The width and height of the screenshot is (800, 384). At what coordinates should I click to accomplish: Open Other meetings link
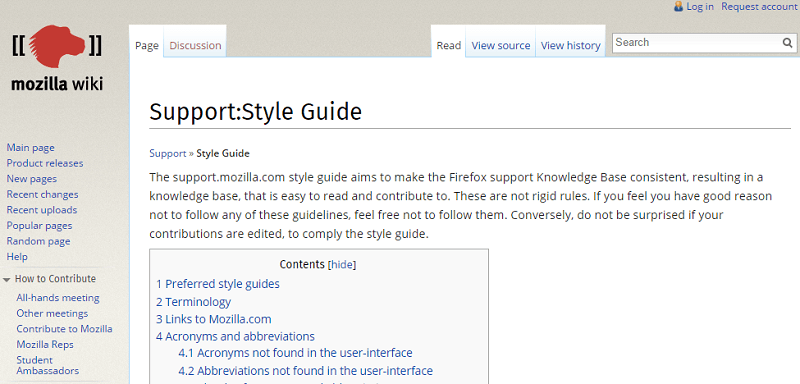[x=52, y=314]
